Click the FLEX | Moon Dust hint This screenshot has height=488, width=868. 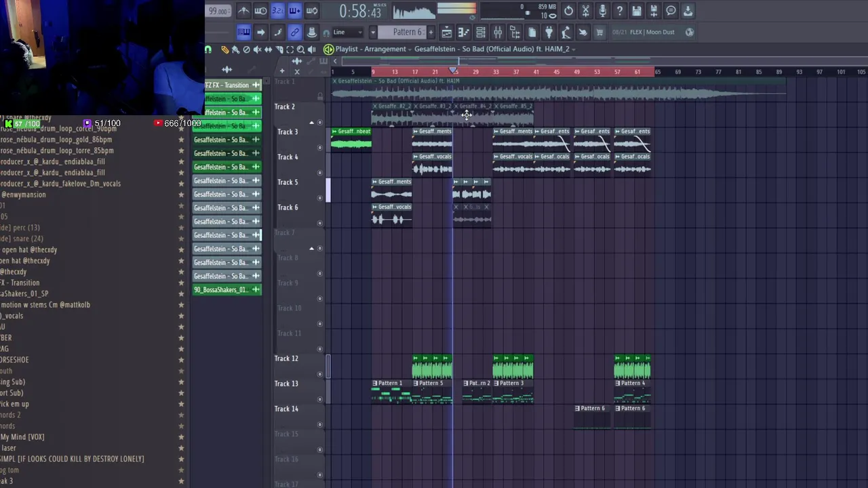point(654,32)
